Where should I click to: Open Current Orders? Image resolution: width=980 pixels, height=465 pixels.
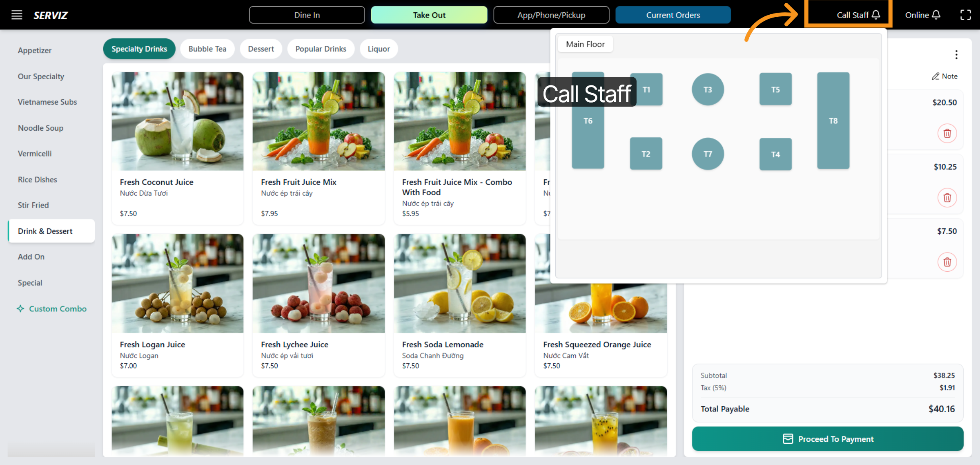click(673, 15)
